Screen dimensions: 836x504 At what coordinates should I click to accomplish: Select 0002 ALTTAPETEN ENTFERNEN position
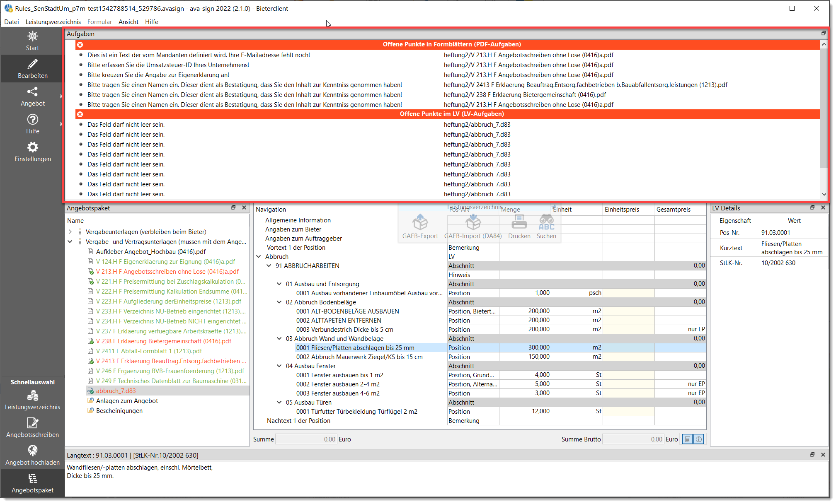click(338, 321)
